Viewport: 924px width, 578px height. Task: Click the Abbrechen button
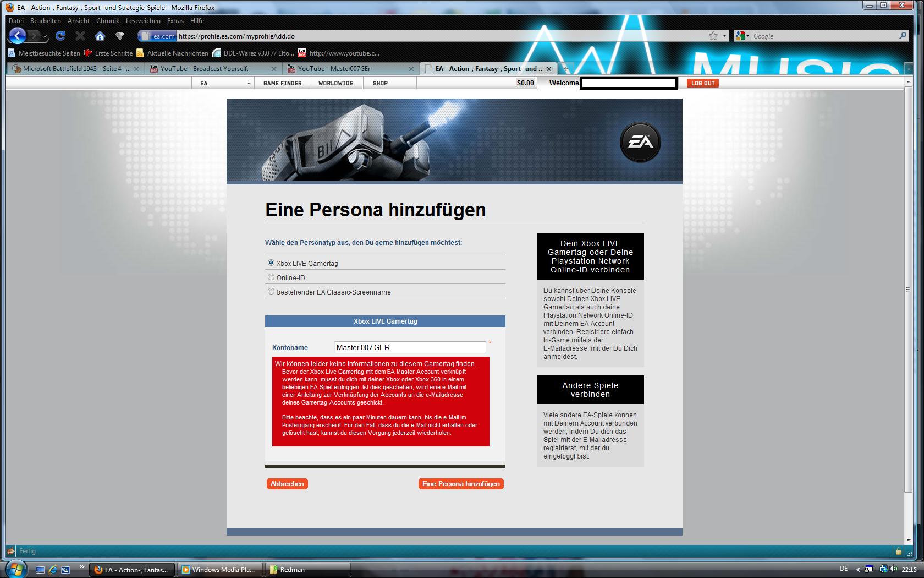pos(287,484)
